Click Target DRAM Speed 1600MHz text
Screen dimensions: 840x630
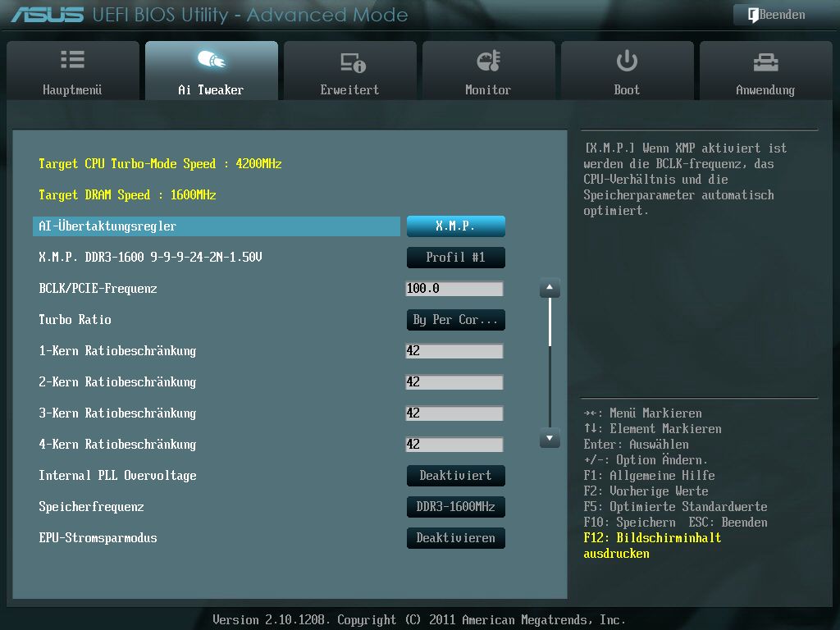(x=127, y=195)
